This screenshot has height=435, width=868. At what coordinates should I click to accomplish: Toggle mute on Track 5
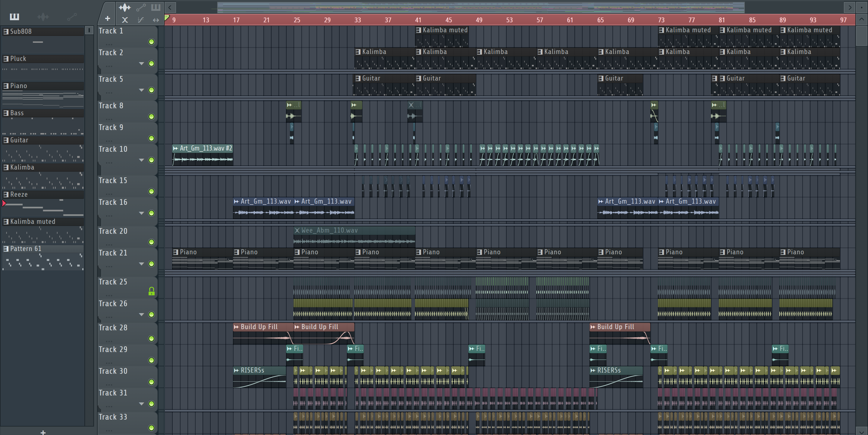tap(152, 90)
